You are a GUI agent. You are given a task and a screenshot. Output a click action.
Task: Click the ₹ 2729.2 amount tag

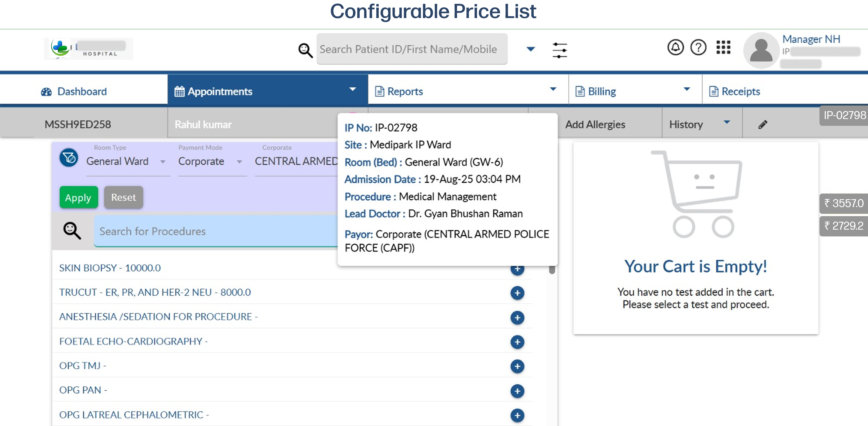coord(844,226)
